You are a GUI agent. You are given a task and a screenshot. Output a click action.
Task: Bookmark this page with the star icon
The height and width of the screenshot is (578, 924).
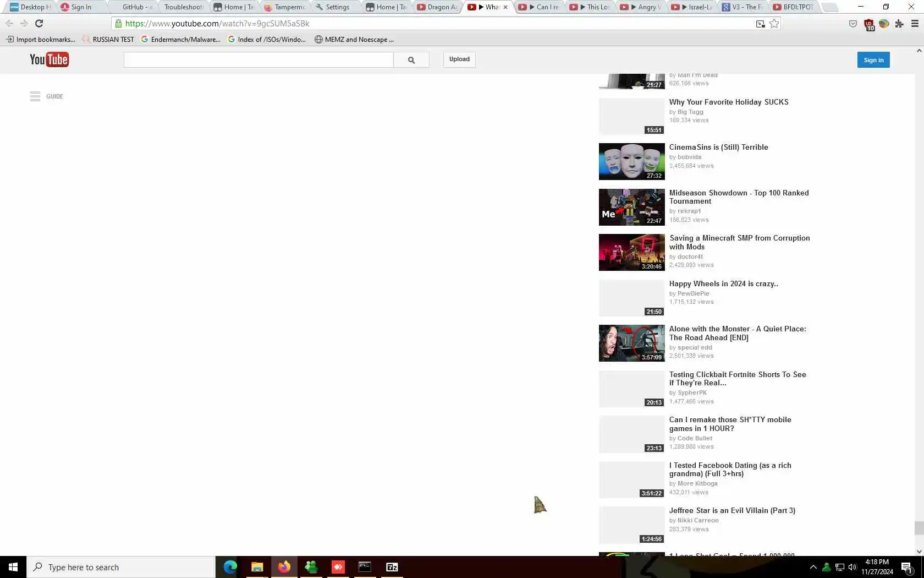point(774,24)
